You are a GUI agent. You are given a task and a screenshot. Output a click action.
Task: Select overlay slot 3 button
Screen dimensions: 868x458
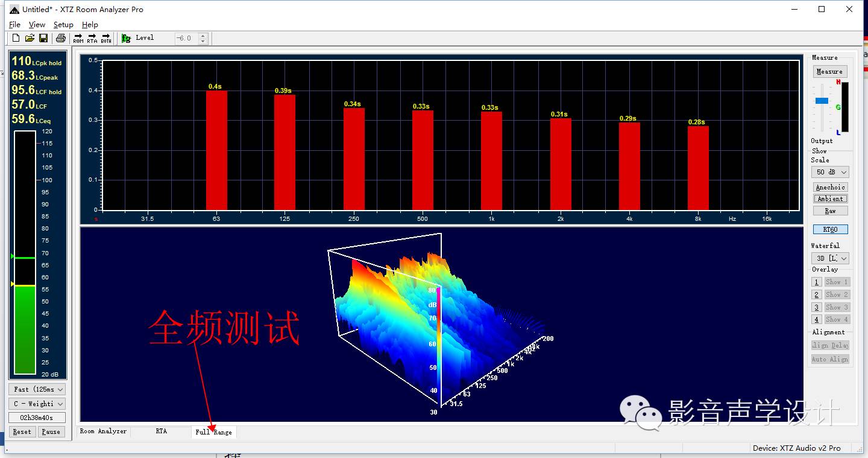pos(817,307)
